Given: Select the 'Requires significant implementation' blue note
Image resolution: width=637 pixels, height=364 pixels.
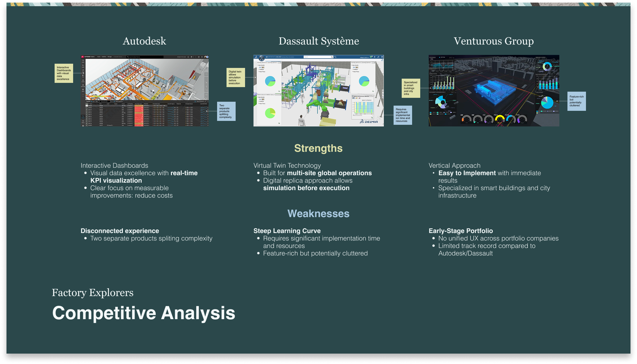Looking at the screenshot, I should coord(403,115).
